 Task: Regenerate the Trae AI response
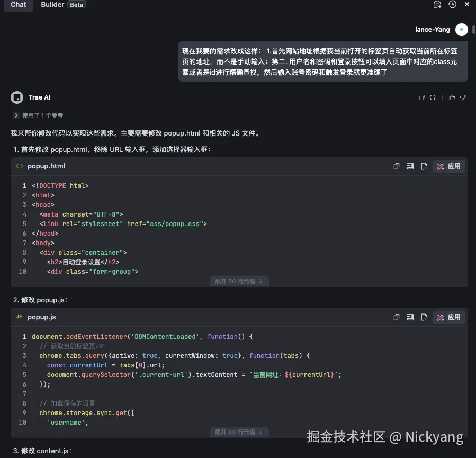point(433,97)
